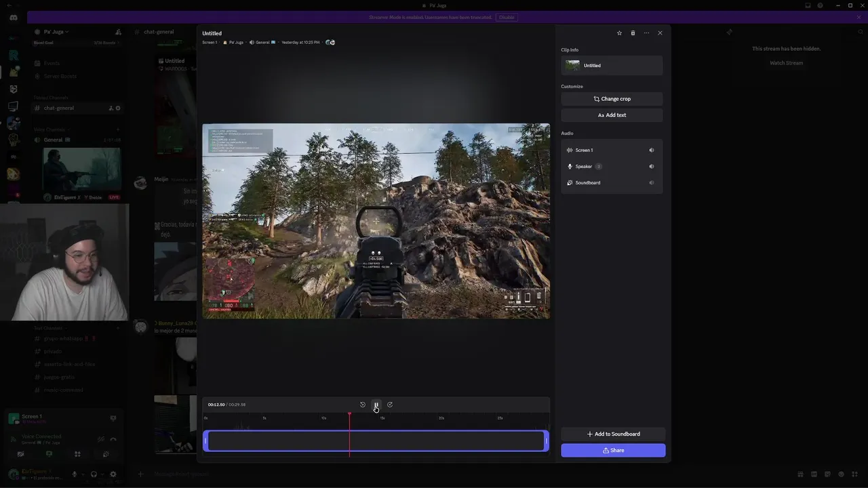Add text to the clip
Screen dimensions: 868x488
[612, 115]
